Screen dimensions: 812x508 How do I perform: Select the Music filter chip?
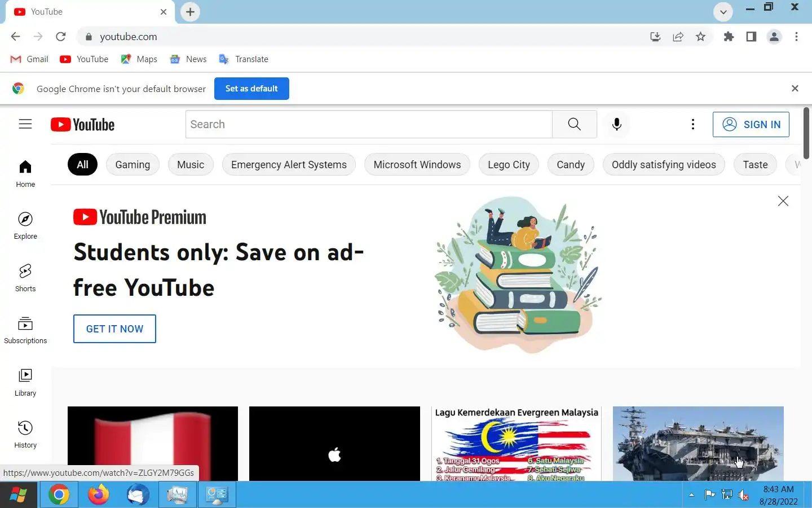pos(191,165)
